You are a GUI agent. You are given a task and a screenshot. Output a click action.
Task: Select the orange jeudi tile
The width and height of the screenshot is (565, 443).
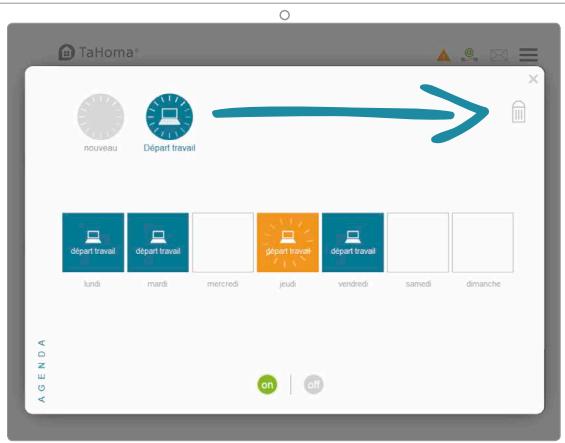click(288, 242)
